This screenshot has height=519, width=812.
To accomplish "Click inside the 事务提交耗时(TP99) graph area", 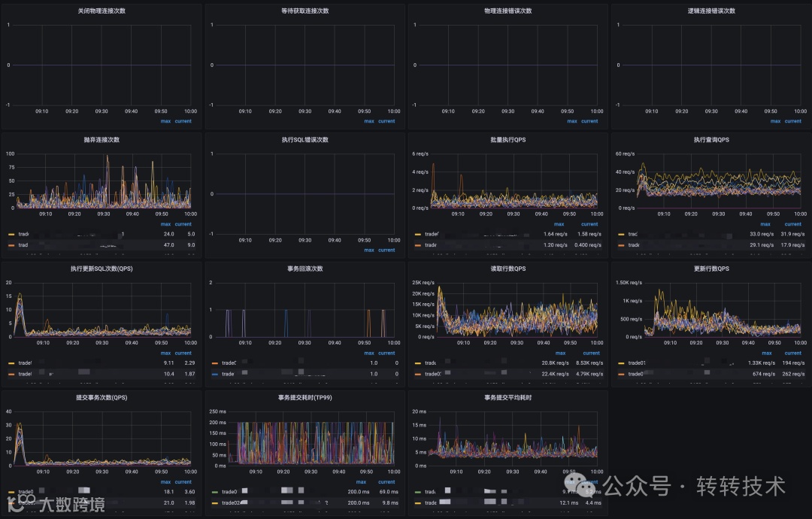I will click(x=311, y=439).
